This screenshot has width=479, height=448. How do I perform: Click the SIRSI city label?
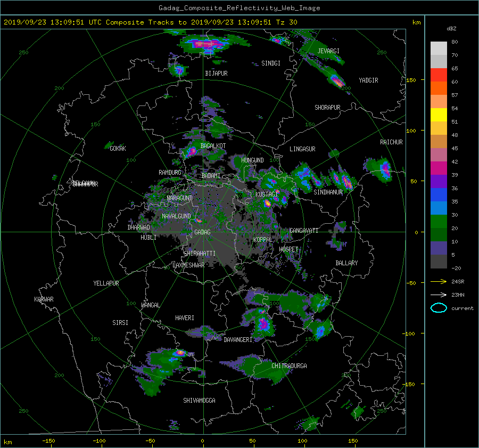coord(120,323)
